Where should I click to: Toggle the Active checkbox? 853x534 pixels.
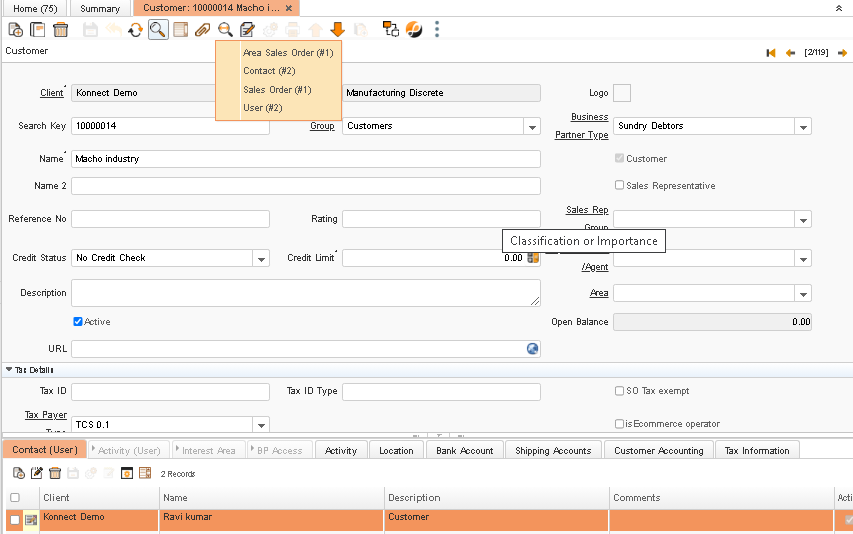78,321
